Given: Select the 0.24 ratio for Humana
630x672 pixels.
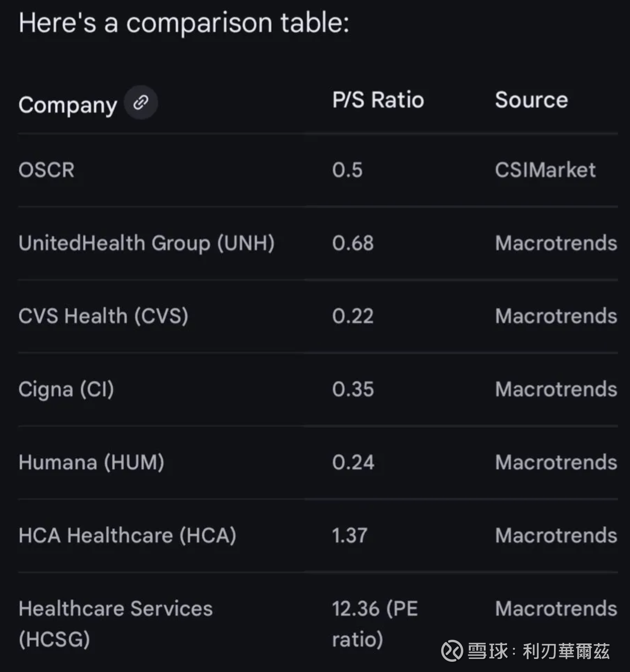Looking at the screenshot, I should pyautogui.click(x=353, y=463).
